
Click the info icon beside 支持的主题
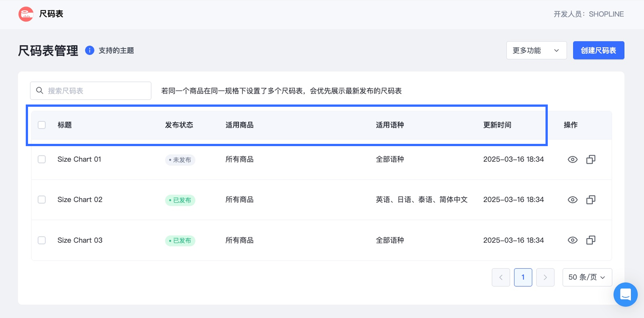(x=89, y=50)
